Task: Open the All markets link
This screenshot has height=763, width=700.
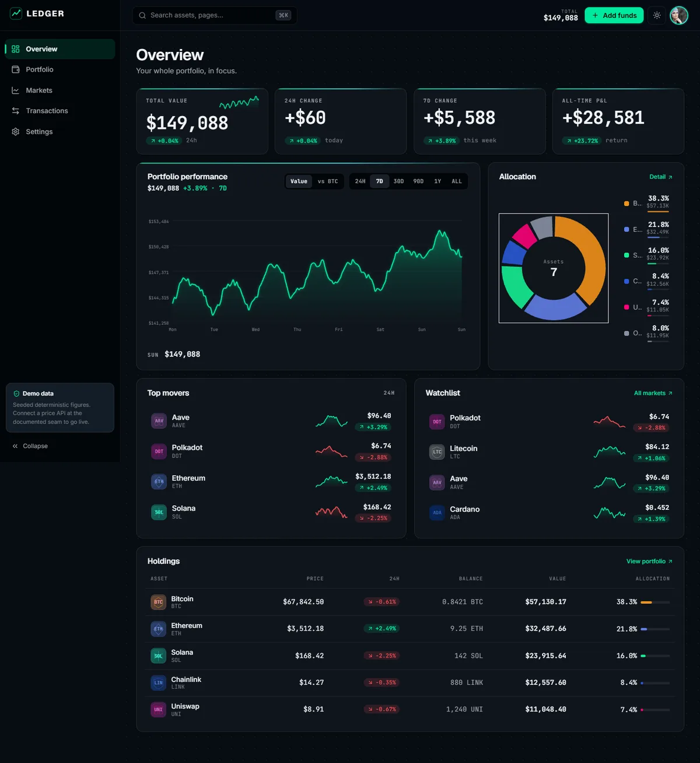Action: pos(653,393)
